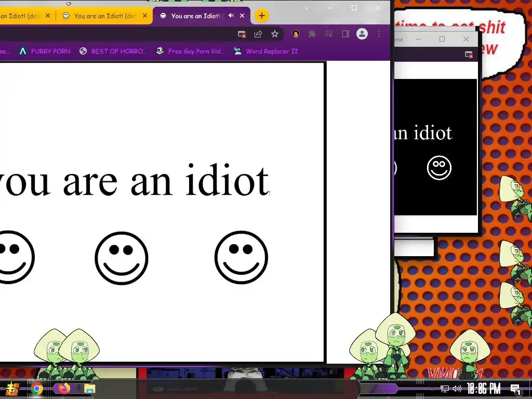Bookmark this page with the star icon

click(x=275, y=34)
